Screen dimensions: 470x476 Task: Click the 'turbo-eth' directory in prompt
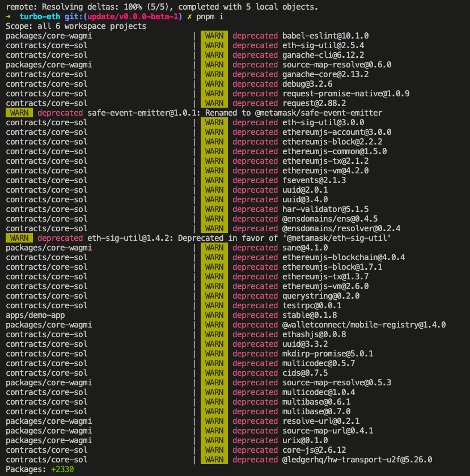(x=40, y=16)
